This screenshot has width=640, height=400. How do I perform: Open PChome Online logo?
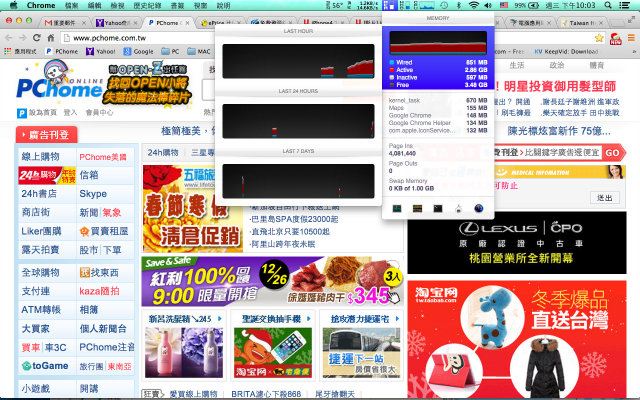(59, 81)
